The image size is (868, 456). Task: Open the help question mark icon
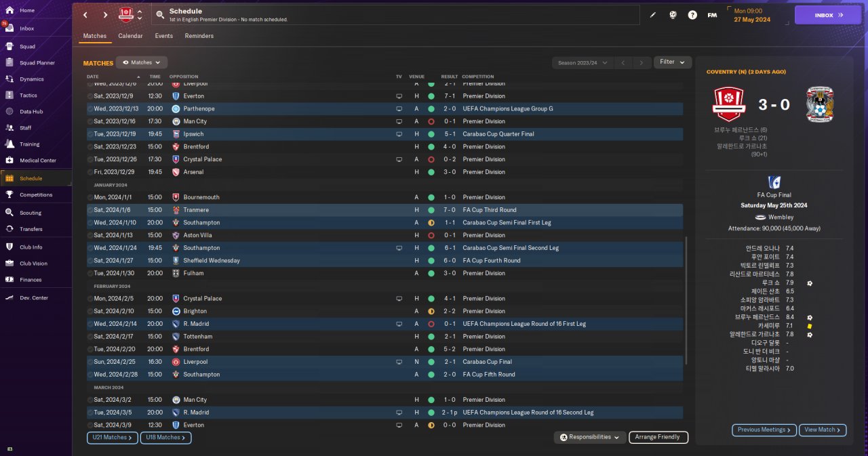pyautogui.click(x=692, y=15)
